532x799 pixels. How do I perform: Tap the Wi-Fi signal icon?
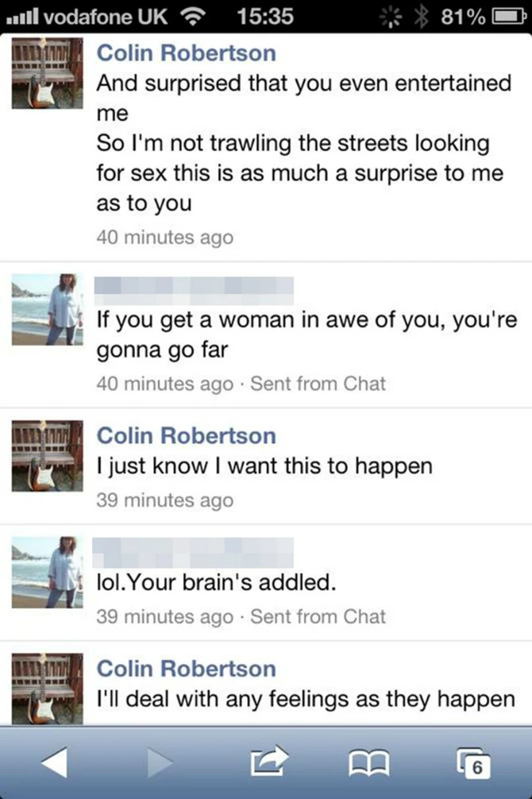[191, 17]
